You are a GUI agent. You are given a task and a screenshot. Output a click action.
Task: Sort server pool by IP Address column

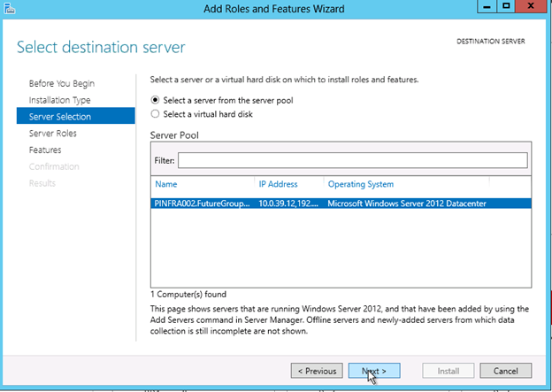[x=278, y=184]
